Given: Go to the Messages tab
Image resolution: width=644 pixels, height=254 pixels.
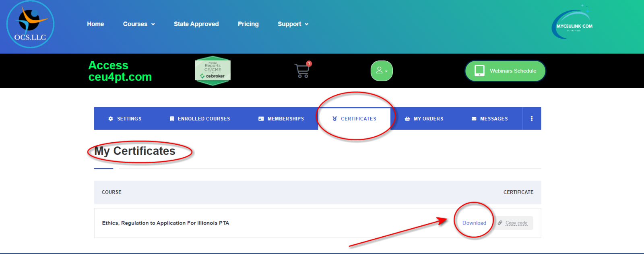Looking at the screenshot, I should [x=489, y=119].
